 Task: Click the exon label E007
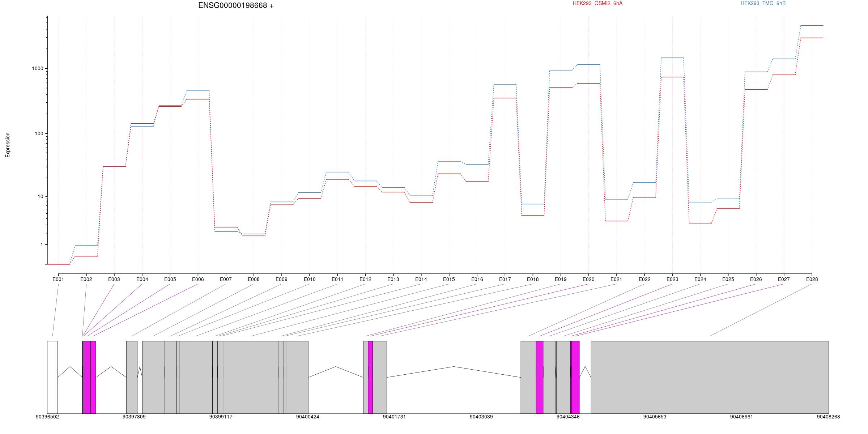pyautogui.click(x=226, y=279)
